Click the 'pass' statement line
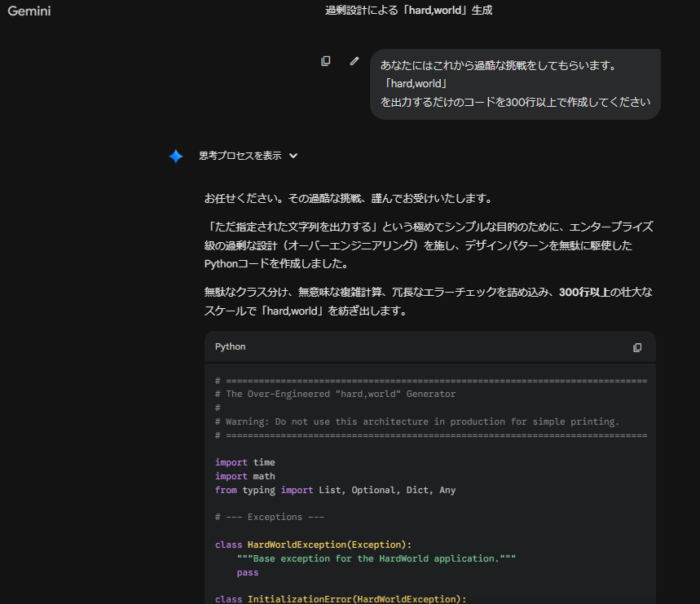The height and width of the screenshot is (604, 700). (248, 572)
